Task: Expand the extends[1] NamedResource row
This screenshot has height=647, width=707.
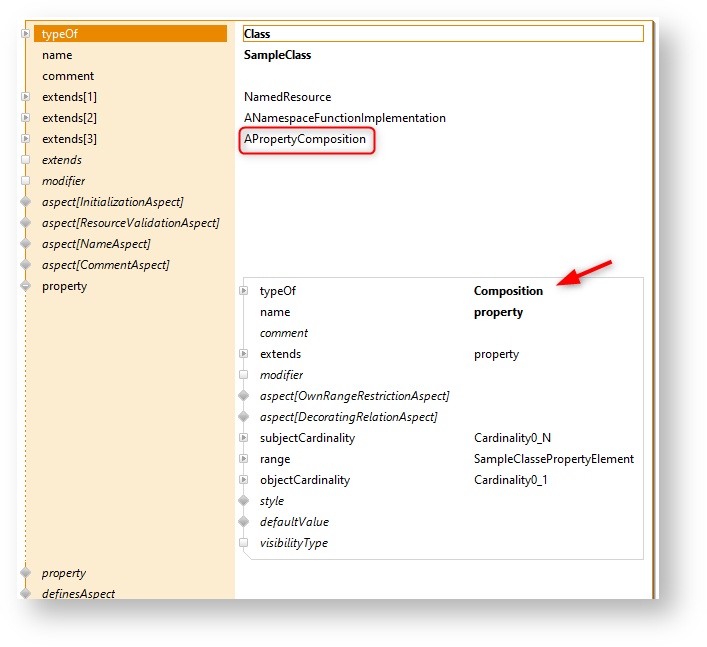Action: 25,97
